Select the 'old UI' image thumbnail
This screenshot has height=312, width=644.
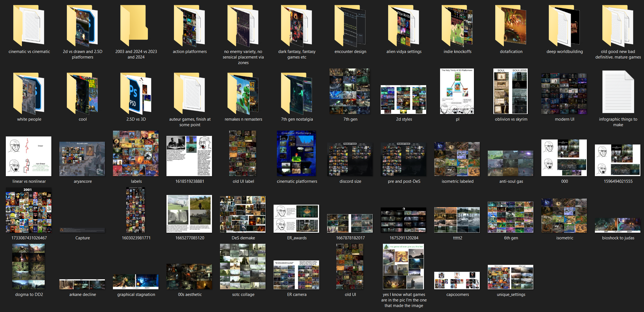(350, 267)
